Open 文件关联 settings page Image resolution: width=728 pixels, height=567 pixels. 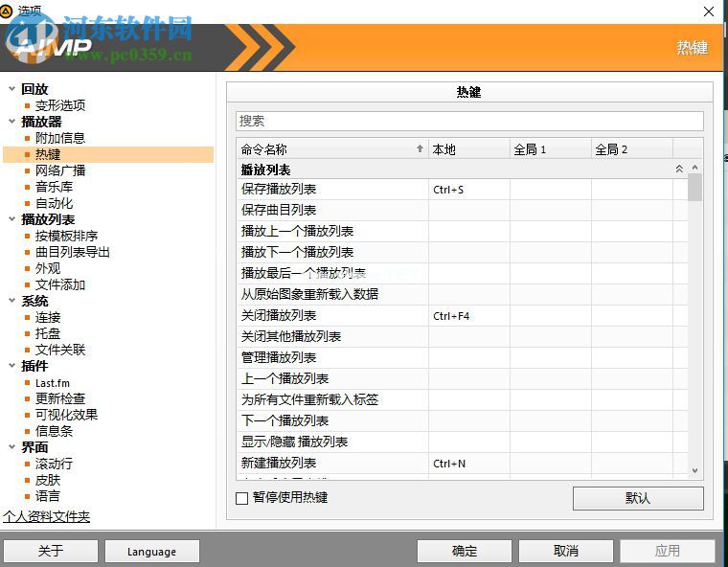pyautogui.click(x=60, y=350)
